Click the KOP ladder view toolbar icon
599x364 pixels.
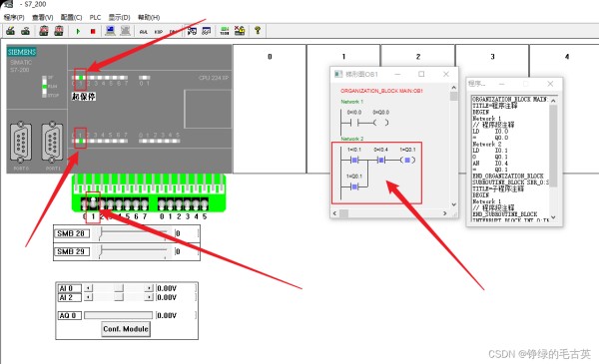click(159, 32)
